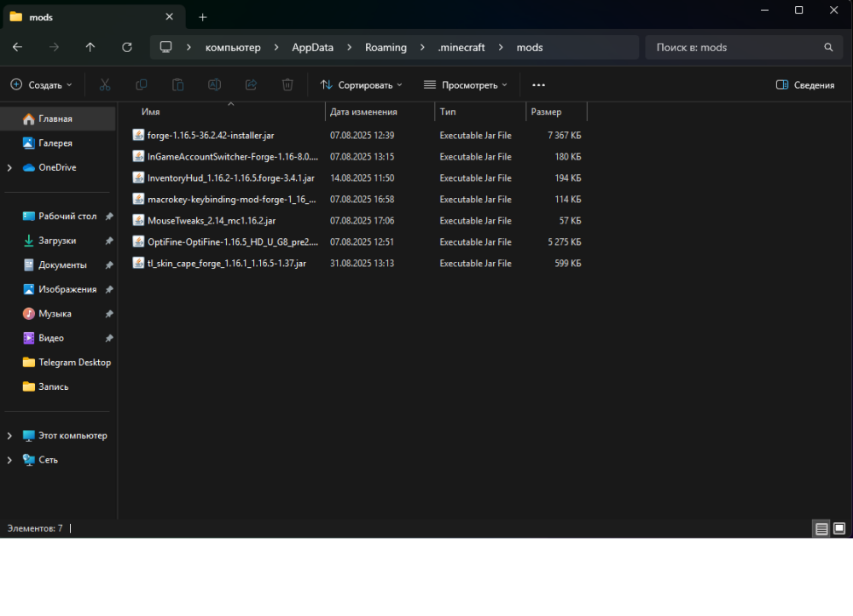Viewport: 853px width, 616px height.
Task: Expand the Сеть tree node
Action: [x=9, y=460]
